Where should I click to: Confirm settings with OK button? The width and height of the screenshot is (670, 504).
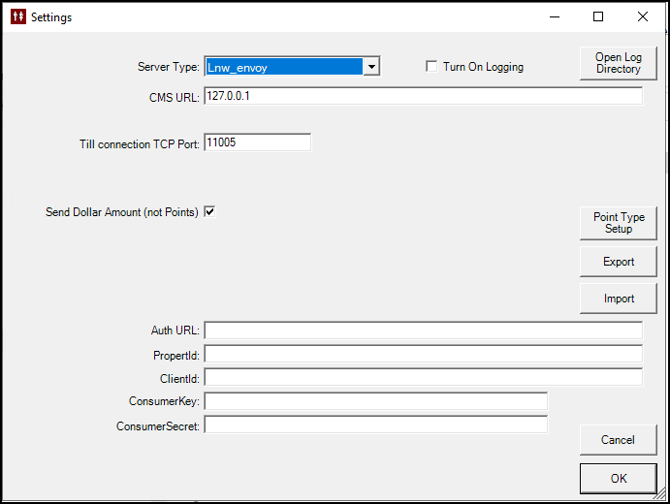tap(618, 478)
